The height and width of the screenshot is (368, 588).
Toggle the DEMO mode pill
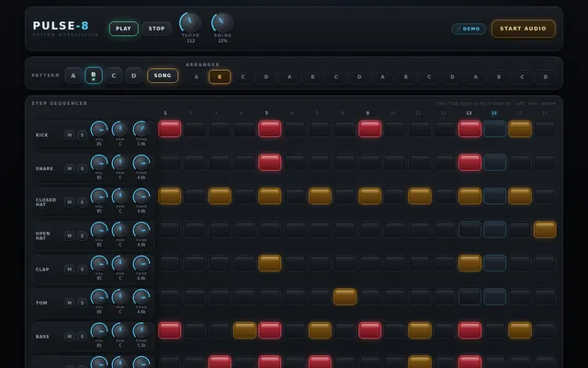(469, 29)
